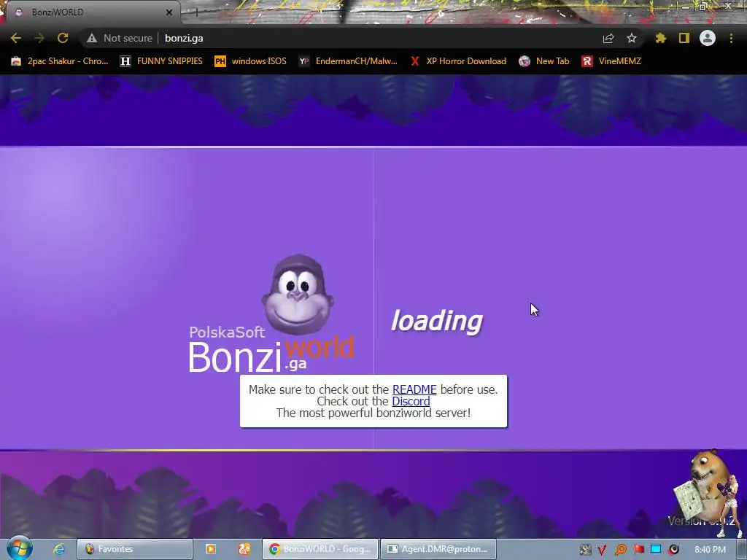The height and width of the screenshot is (560, 747).
Task: Open the Chrome three-dot menu
Action: click(731, 38)
